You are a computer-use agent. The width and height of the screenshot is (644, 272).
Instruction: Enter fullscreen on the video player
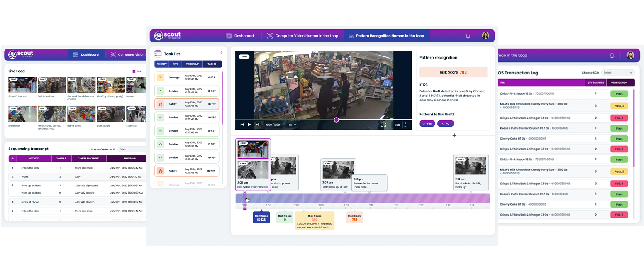point(383,125)
